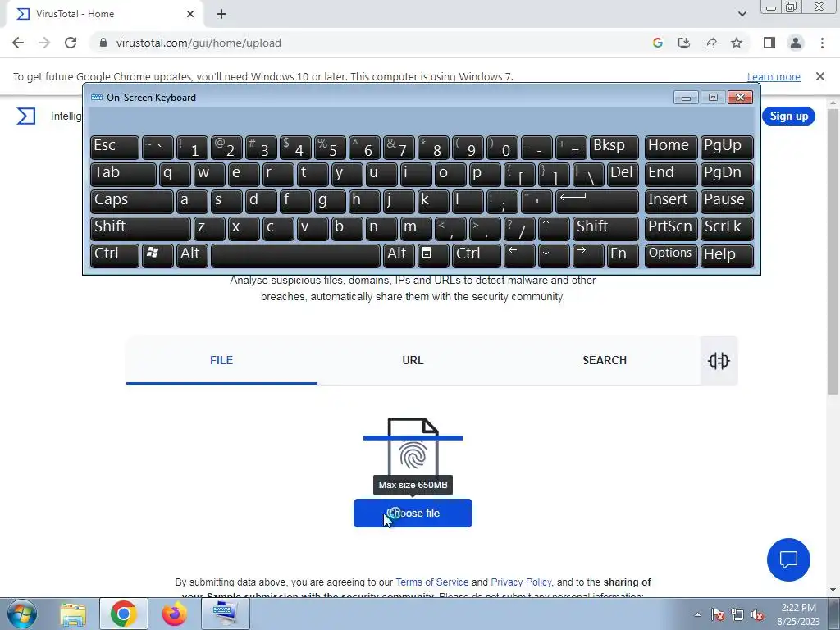Switch to the SEARCH tab
The width and height of the screenshot is (840, 630).
[605, 360]
